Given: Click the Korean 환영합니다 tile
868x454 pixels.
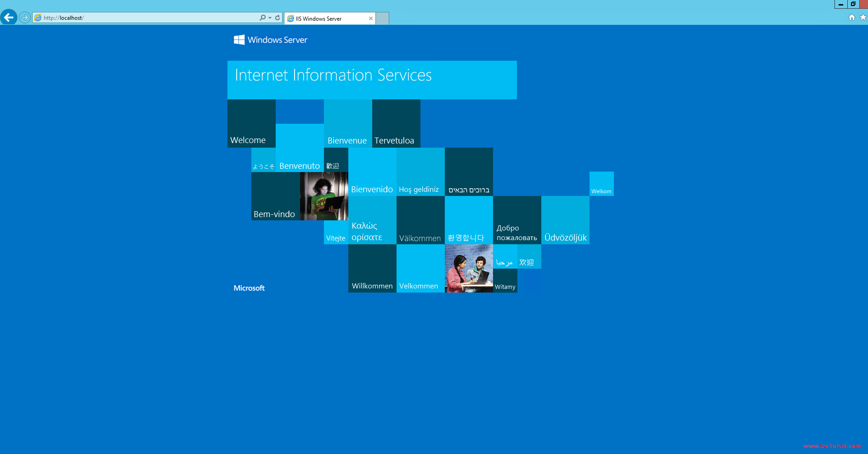Looking at the screenshot, I should (x=469, y=220).
